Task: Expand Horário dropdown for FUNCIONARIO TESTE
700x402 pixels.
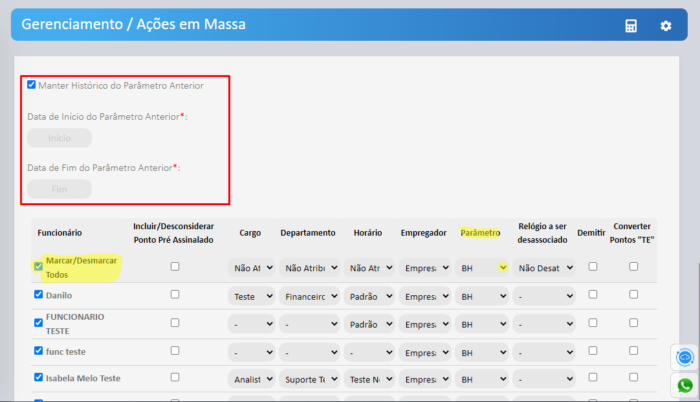Action: point(367,325)
